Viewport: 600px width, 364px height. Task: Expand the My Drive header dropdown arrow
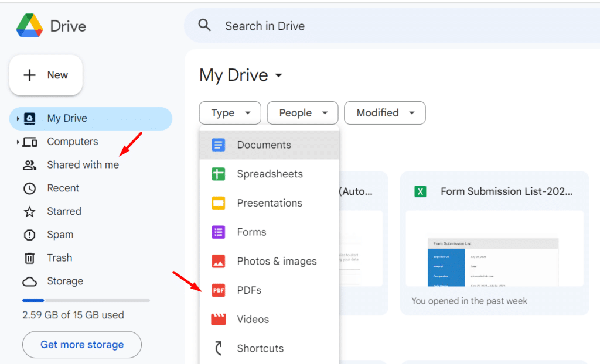coord(279,75)
